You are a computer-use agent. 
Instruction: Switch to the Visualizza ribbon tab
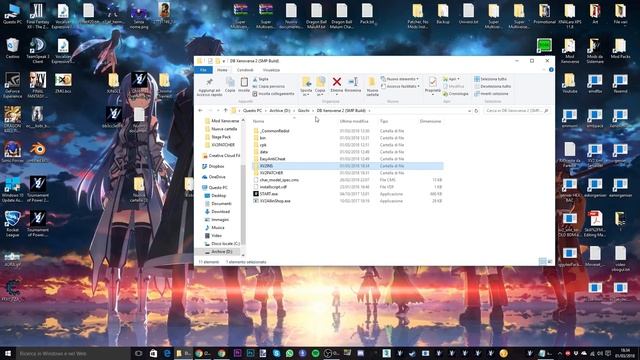[271, 70]
